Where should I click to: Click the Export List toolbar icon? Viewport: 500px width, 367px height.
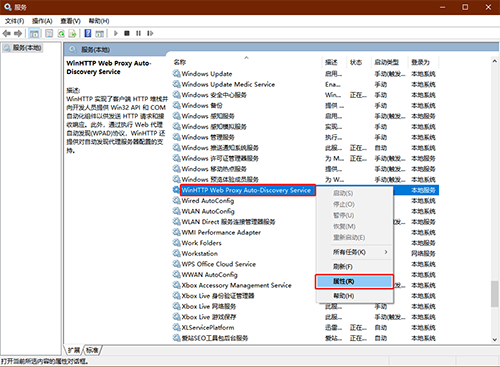pyautogui.click(x=72, y=33)
